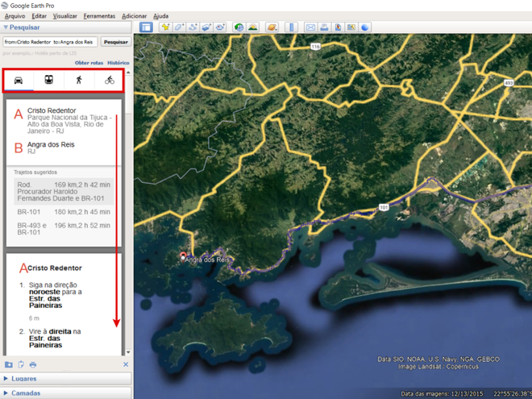Click destination B Angra dos Reis entry

click(44, 148)
